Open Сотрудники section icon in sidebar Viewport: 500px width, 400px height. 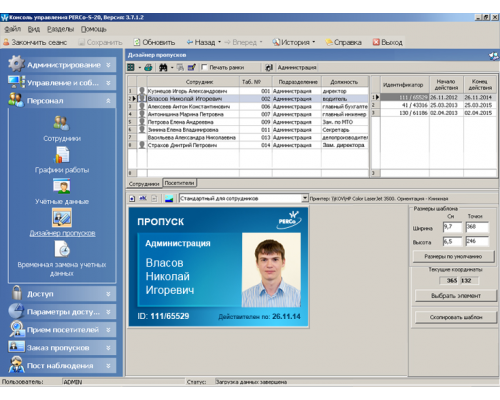click(62, 123)
